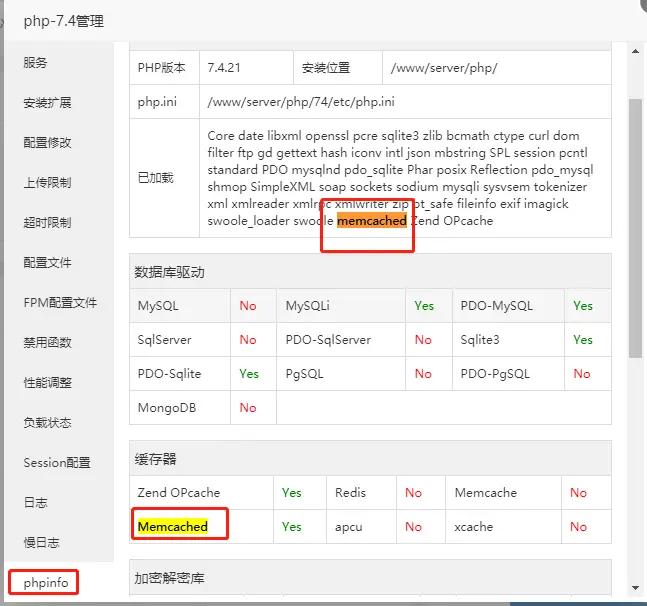Switch to 超时限制 settings
The image size is (647, 606).
[47, 222]
